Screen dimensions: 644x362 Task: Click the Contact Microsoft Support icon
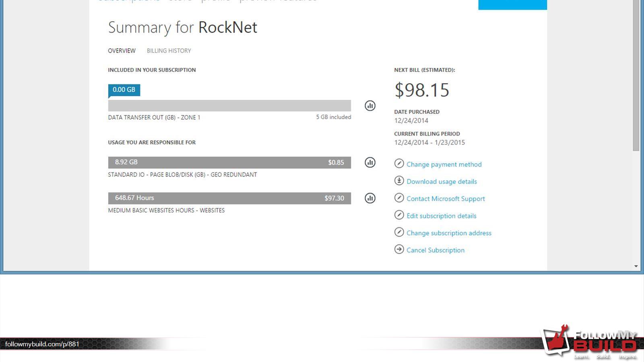click(x=399, y=198)
